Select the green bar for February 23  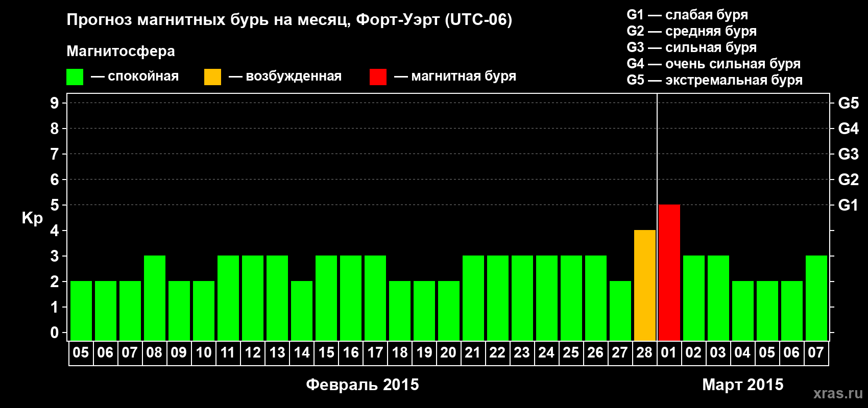522,298
